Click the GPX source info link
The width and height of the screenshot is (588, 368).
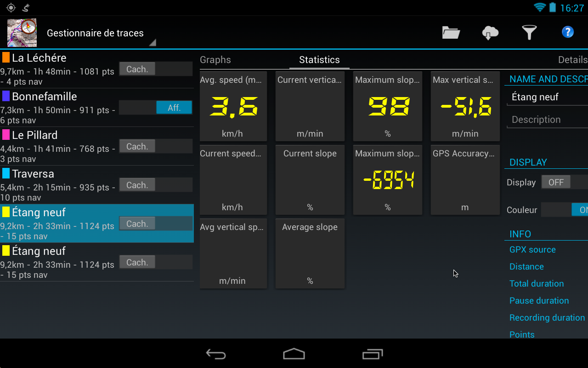[x=532, y=250]
